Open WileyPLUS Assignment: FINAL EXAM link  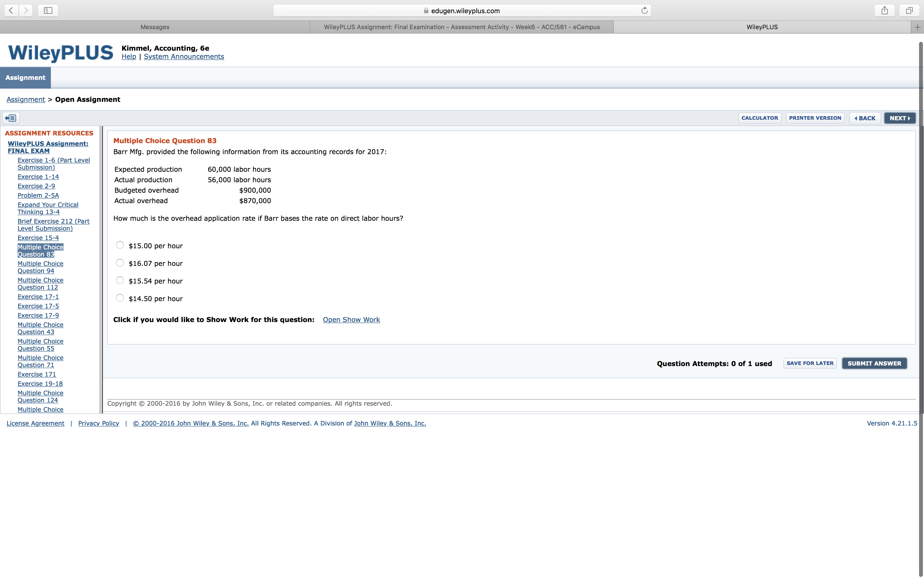click(48, 147)
